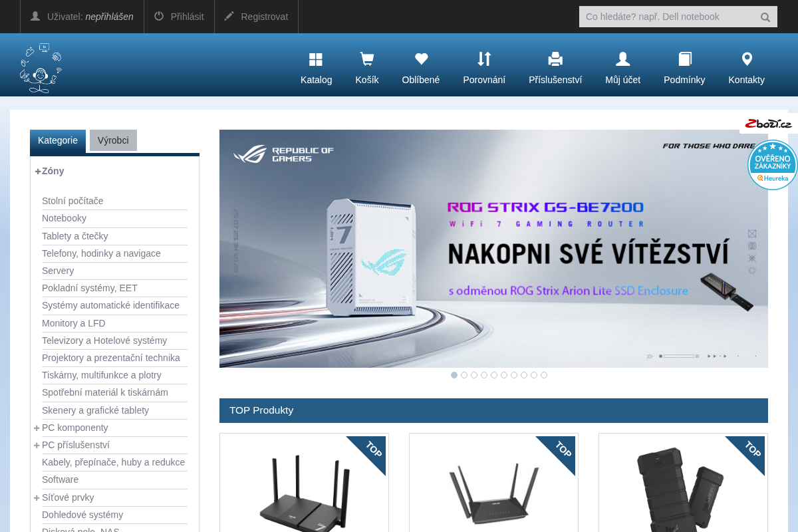
Task: Click the Přihlásit power icon
Action: coord(159,16)
